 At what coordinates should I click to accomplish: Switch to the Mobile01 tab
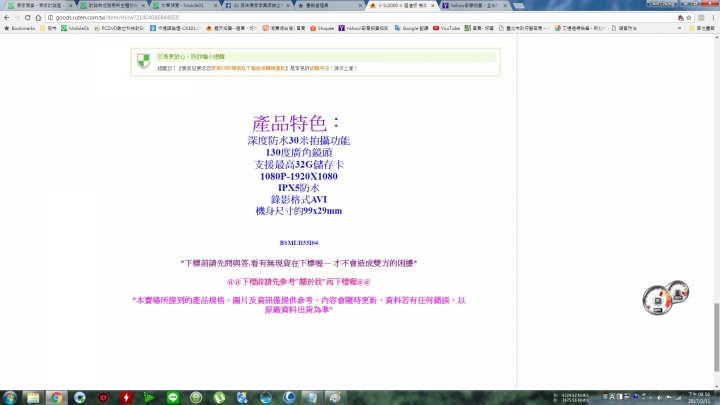pos(184,6)
